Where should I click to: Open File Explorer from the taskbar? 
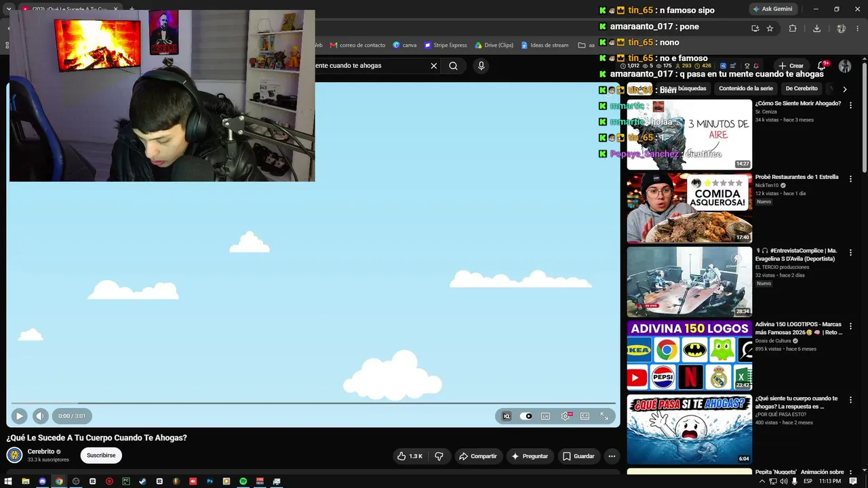(x=26, y=481)
